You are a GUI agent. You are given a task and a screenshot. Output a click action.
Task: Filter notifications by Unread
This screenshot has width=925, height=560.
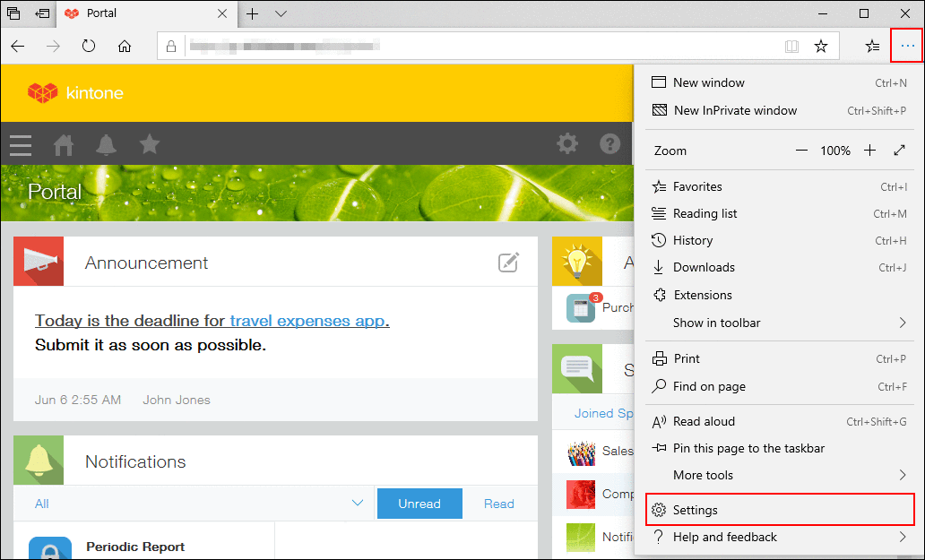pos(419,504)
